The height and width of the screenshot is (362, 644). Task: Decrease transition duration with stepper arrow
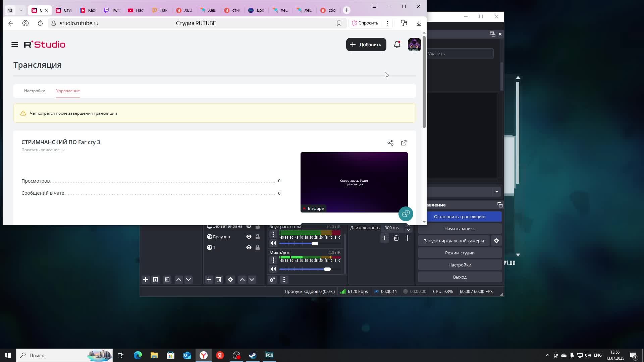(409, 230)
